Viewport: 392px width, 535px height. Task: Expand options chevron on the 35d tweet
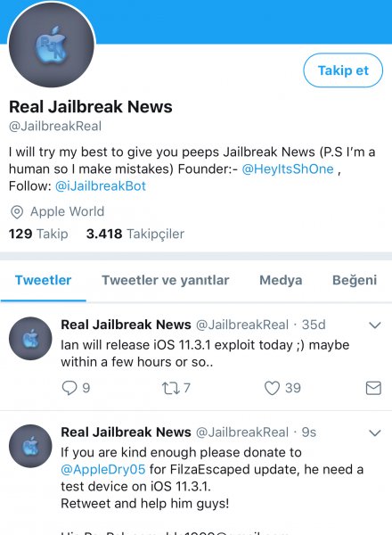[374, 325]
